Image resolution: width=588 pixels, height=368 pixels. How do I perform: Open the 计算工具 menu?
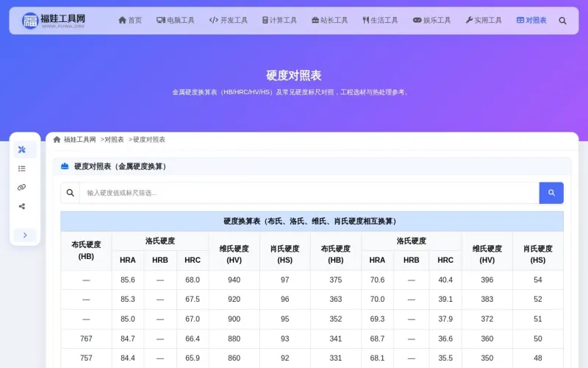coord(279,21)
